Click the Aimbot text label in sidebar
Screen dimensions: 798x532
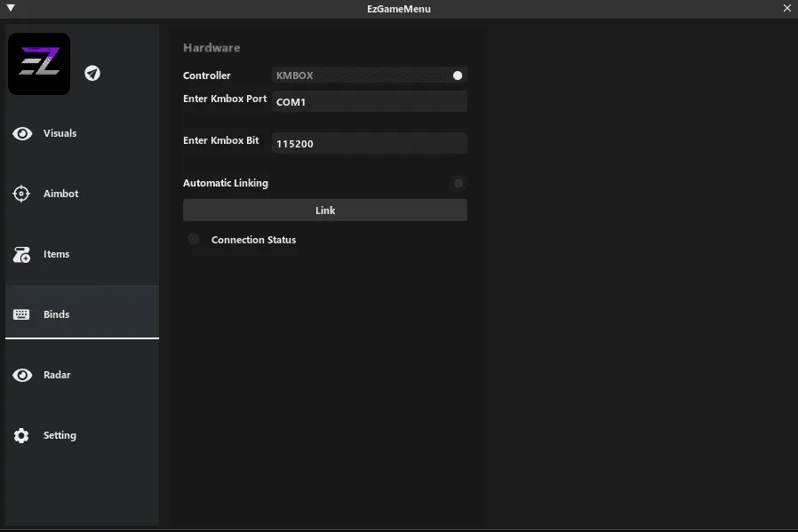[x=60, y=194]
